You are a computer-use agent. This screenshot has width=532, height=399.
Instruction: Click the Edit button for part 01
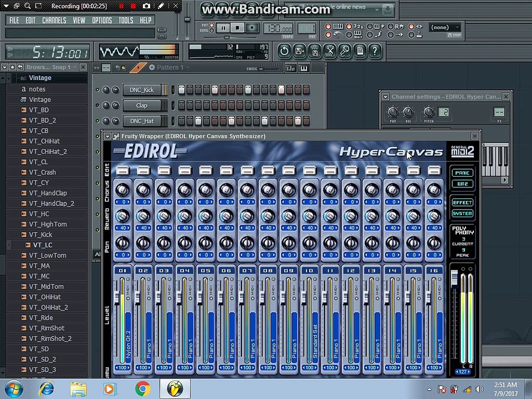tap(123, 170)
